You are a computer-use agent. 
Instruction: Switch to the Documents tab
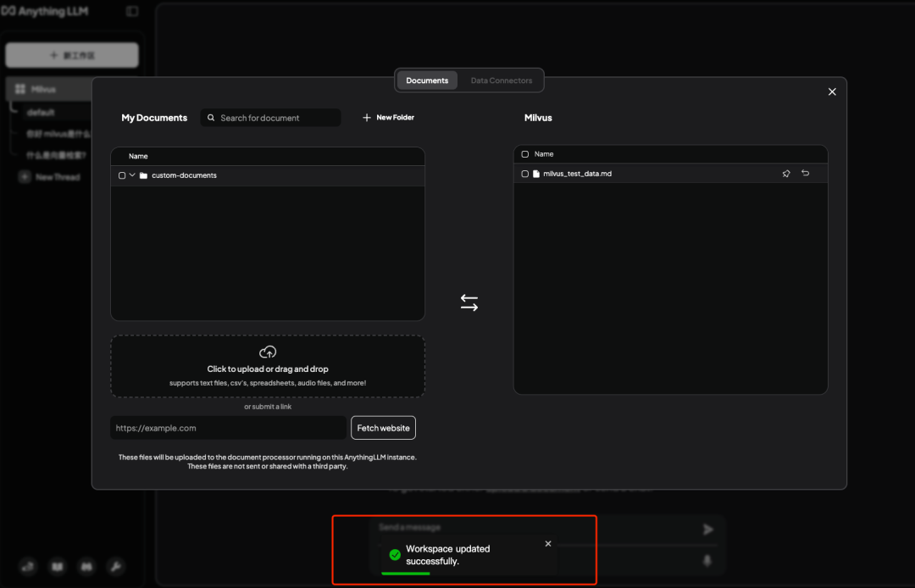tap(427, 80)
